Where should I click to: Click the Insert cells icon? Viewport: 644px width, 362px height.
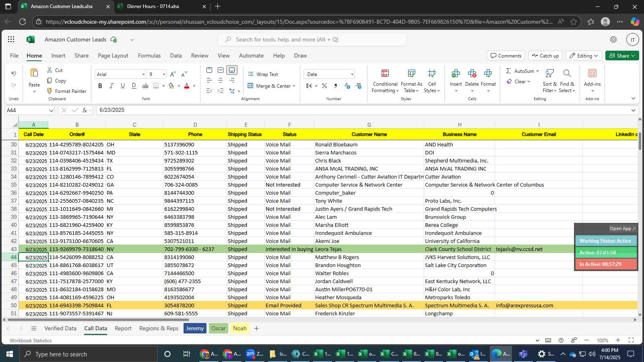click(x=456, y=73)
